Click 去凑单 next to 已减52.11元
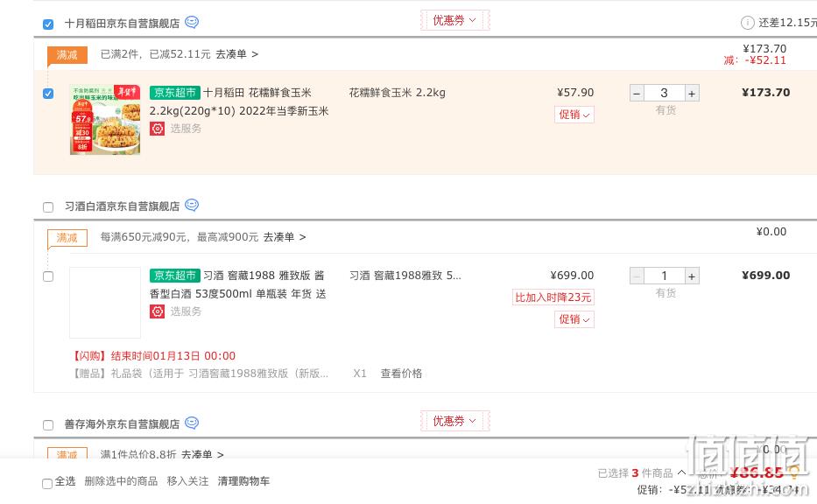Viewport: 817px width, 504px height. coord(237,54)
